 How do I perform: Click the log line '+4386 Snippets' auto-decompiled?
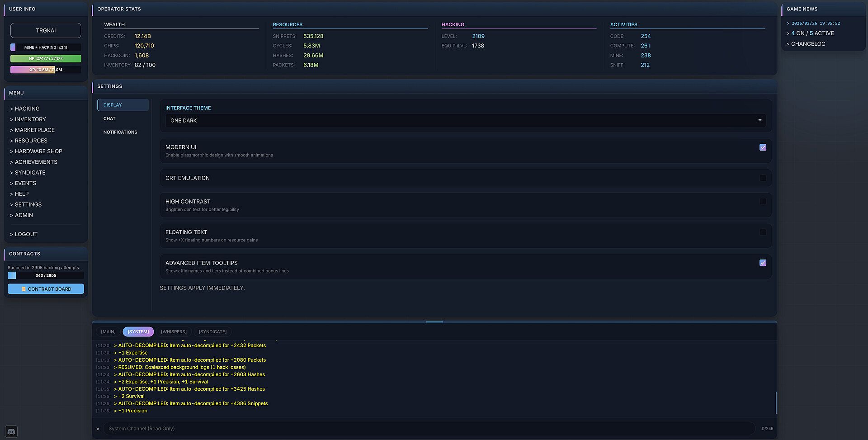[x=191, y=404]
